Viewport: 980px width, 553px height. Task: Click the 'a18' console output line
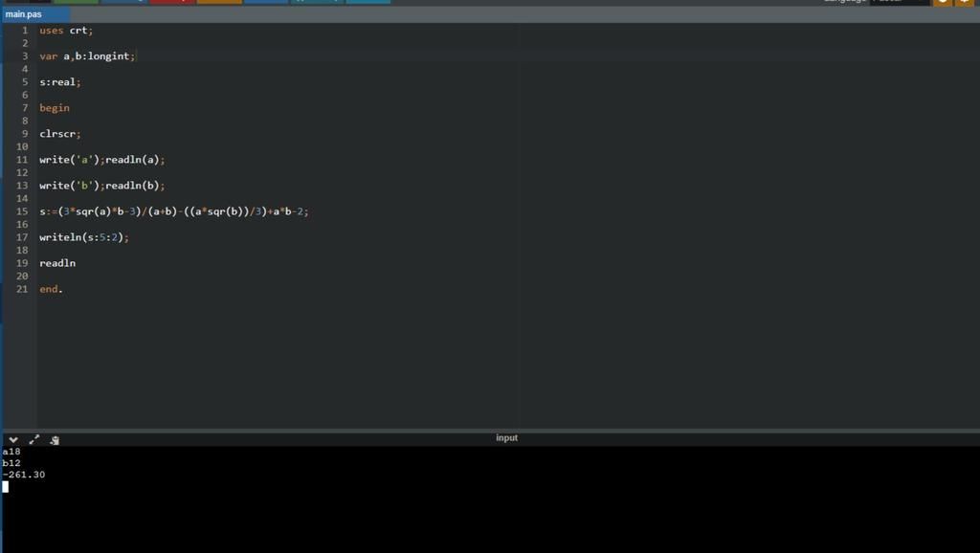11,452
